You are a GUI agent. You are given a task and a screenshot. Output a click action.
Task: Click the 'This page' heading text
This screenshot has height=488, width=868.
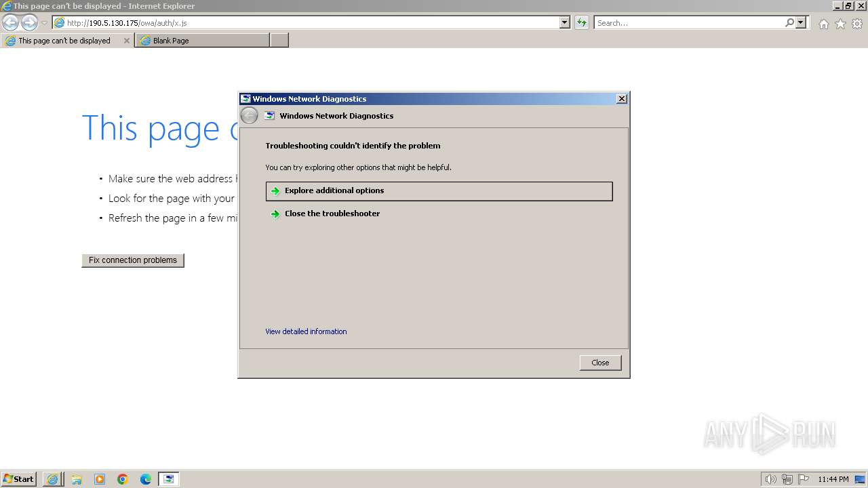151,129
